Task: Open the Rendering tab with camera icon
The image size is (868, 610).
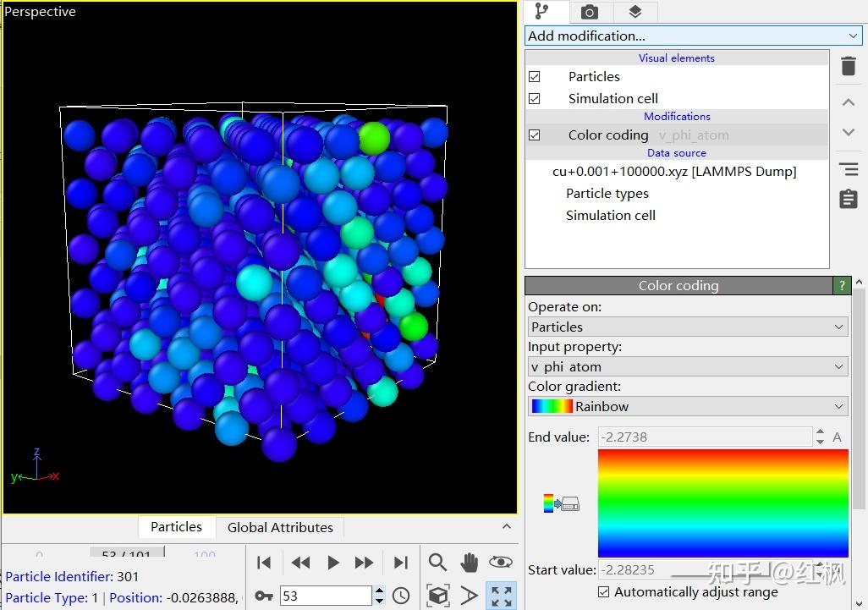Action: point(590,12)
